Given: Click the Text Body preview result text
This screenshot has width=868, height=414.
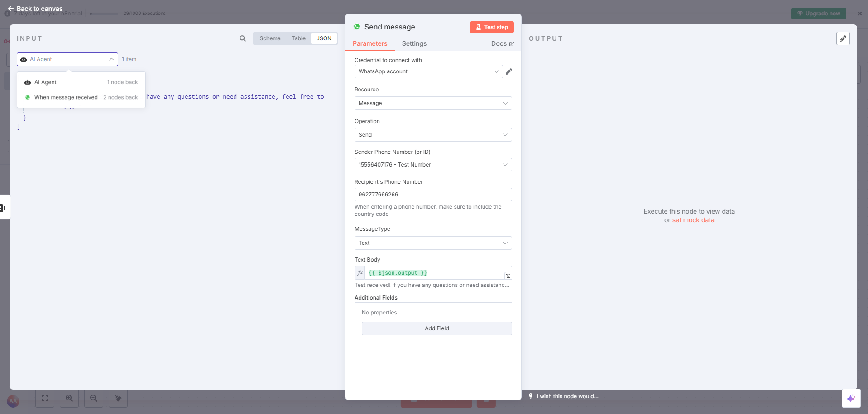Looking at the screenshot, I should click(432, 285).
